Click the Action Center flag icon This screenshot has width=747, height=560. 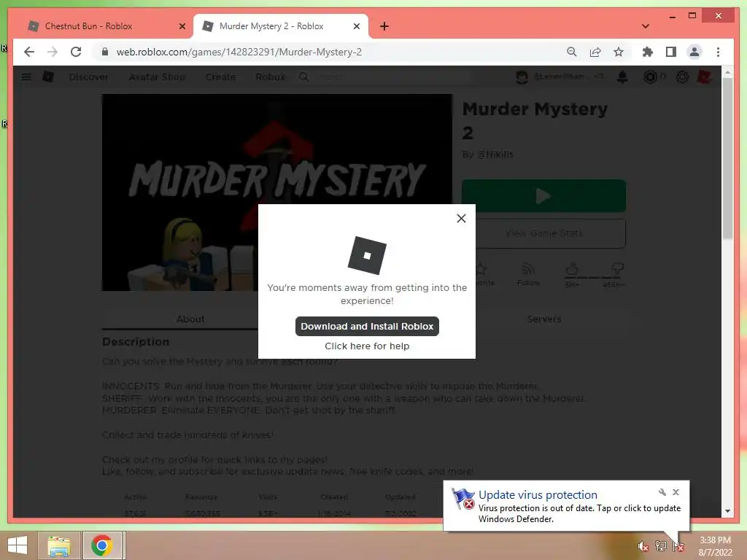pyautogui.click(x=678, y=546)
